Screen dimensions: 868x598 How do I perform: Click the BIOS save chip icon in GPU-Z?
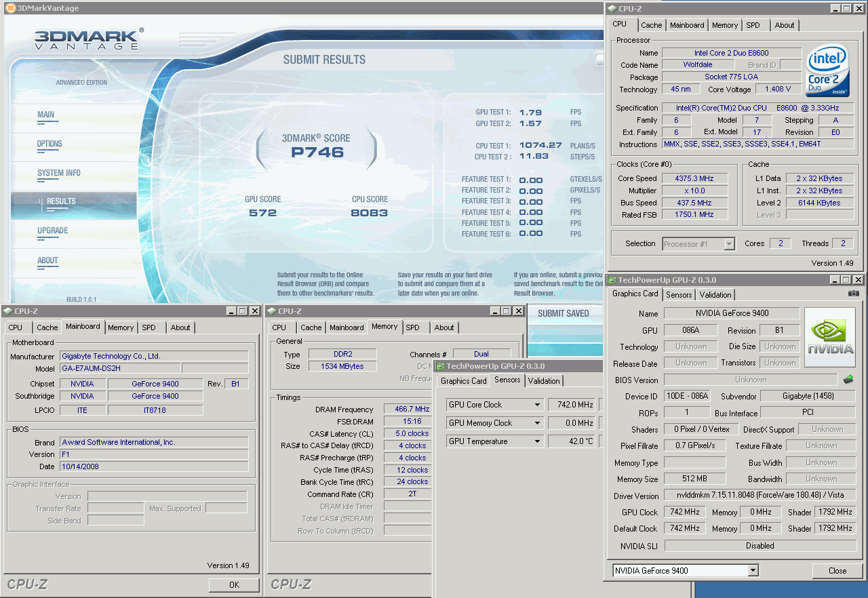(848, 380)
